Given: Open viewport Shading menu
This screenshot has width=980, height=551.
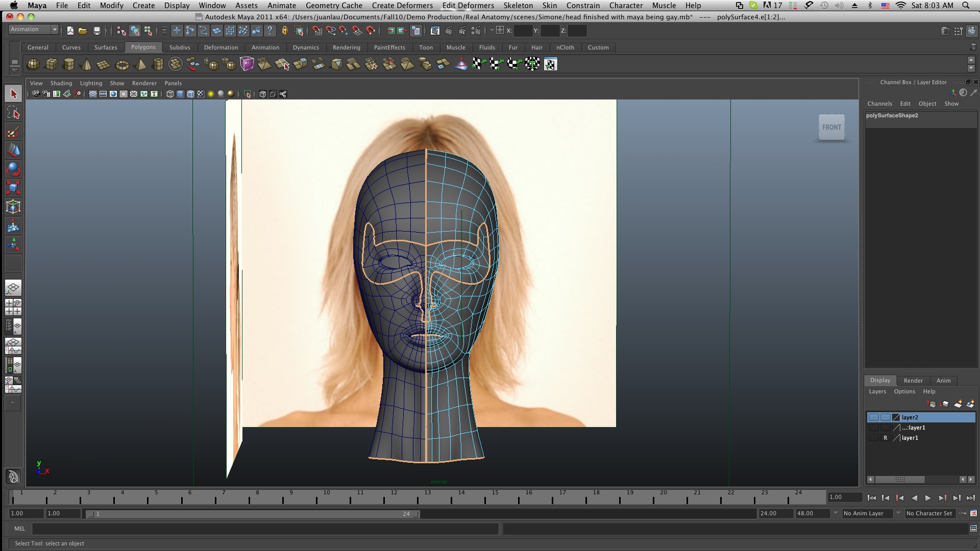Looking at the screenshot, I should tap(61, 83).
